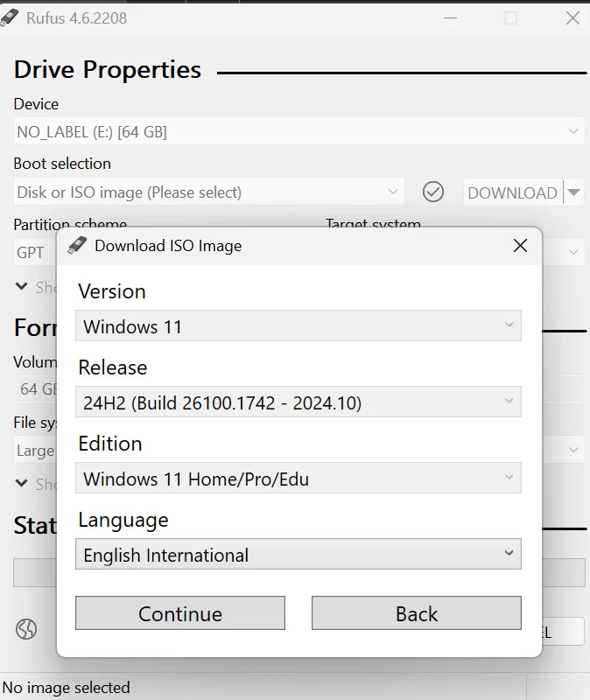Click the status progress bar in Rufus
Viewport: 590px width, 700px height.
35,572
